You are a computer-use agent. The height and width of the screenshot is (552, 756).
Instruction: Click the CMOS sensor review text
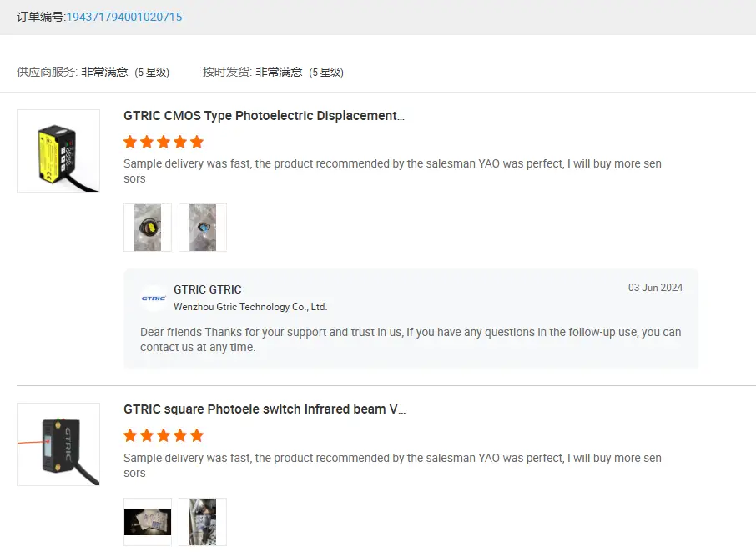[392, 171]
